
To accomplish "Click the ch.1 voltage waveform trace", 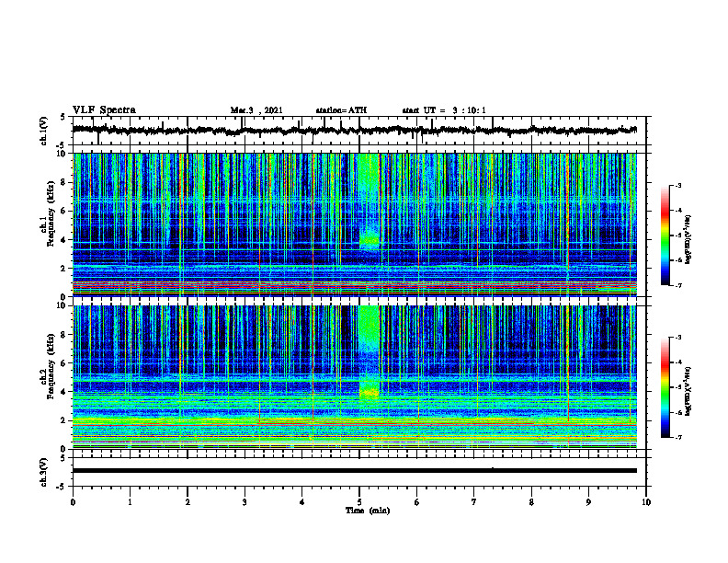I will (354, 130).
